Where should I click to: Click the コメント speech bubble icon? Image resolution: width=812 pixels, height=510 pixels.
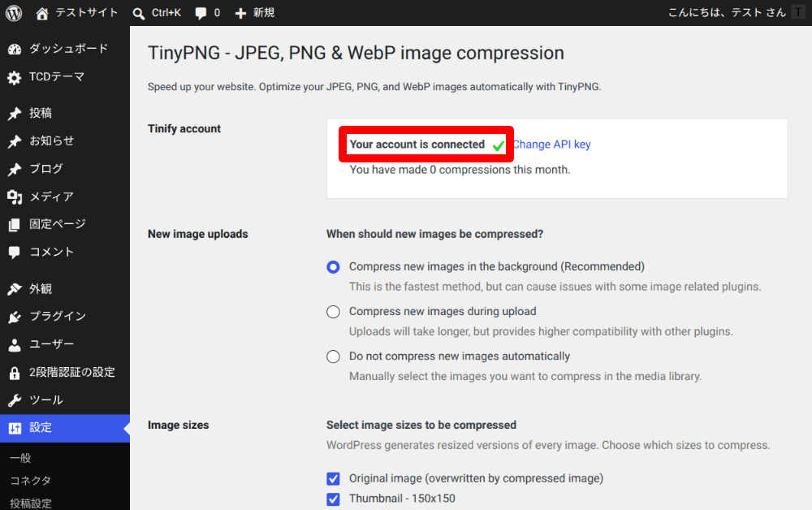click(15, 252)
